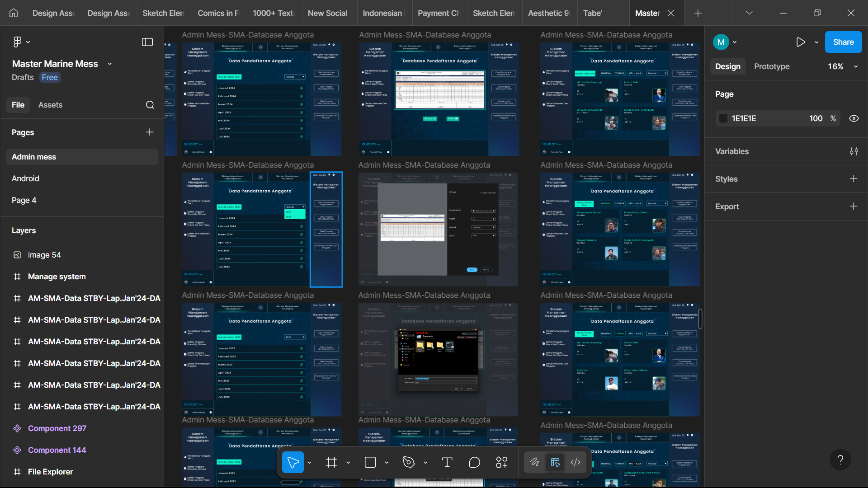Open variables settings icon

click(x=854, y=151)
